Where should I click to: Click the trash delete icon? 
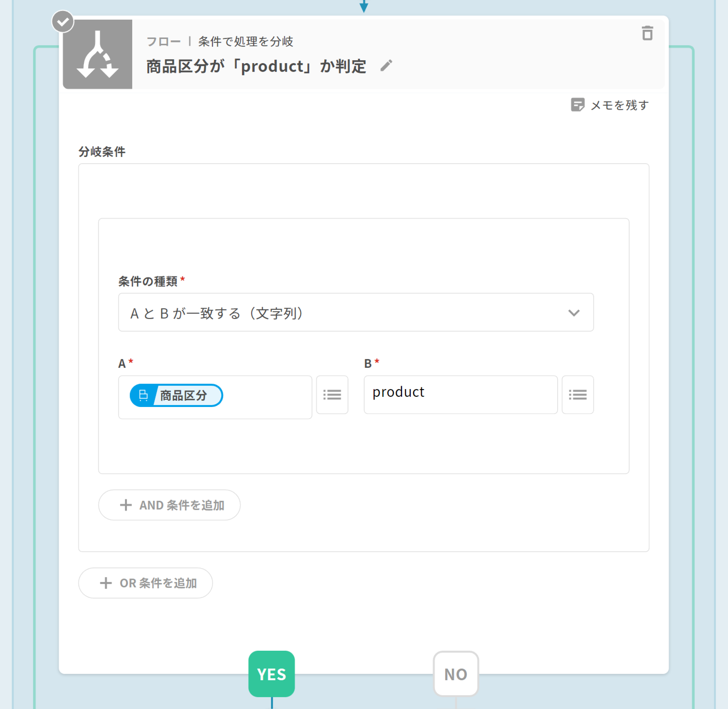point(647,34)
